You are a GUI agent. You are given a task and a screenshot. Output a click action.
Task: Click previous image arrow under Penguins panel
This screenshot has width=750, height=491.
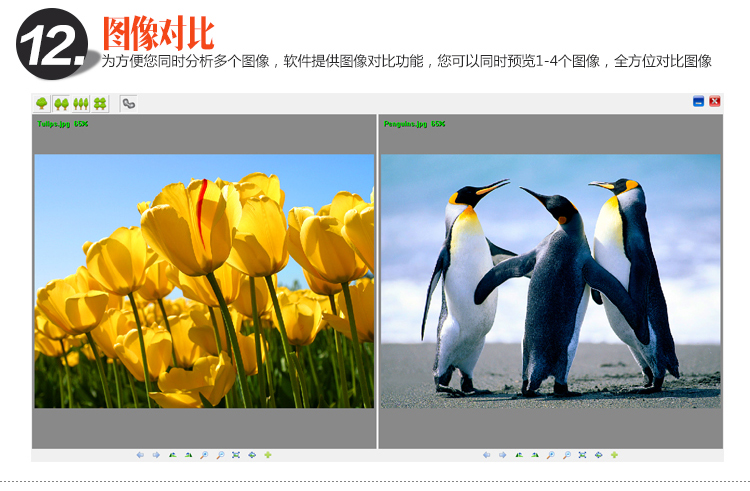click(x=486, y=455)
